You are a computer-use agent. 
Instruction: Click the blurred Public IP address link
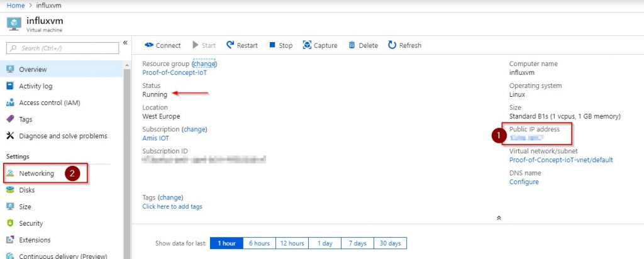coord(526,138)
